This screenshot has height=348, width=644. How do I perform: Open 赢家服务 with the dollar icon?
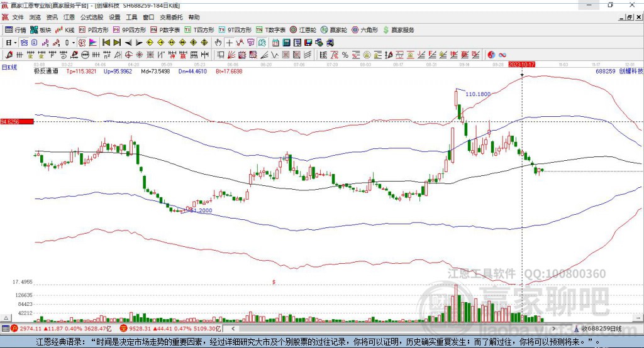coord(398,30)
